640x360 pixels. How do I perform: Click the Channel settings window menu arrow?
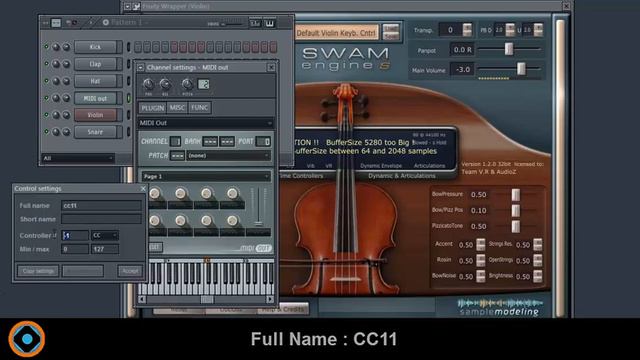tap(140, 67)
